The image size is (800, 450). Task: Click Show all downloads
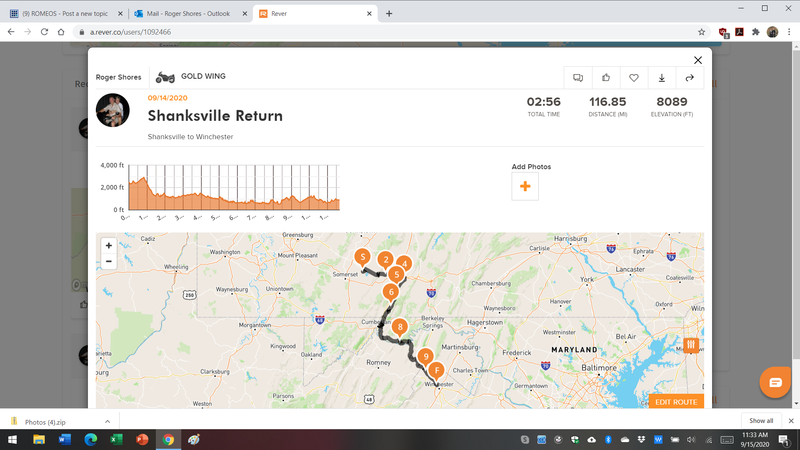coord(761,421)
